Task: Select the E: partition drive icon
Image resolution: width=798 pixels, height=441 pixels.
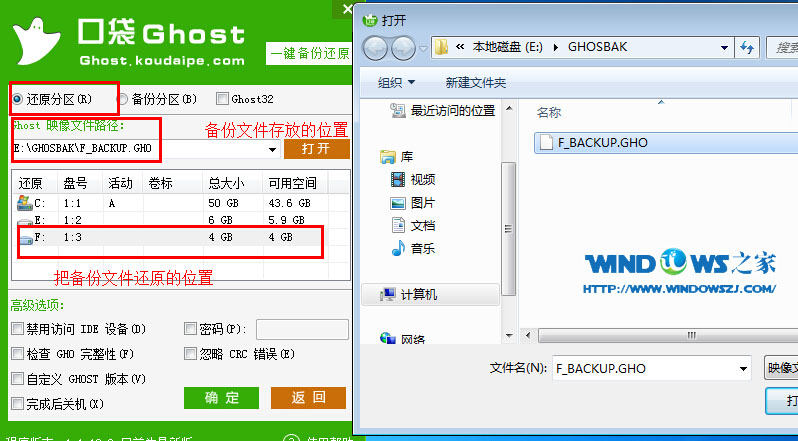Action: click(25, 221)
